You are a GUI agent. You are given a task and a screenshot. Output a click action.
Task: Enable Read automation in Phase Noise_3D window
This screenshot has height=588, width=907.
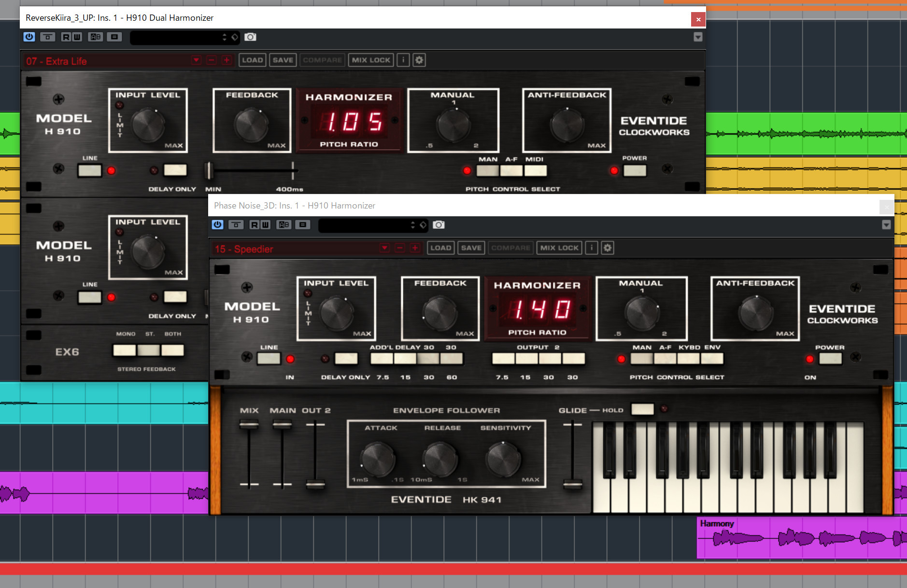255,225
